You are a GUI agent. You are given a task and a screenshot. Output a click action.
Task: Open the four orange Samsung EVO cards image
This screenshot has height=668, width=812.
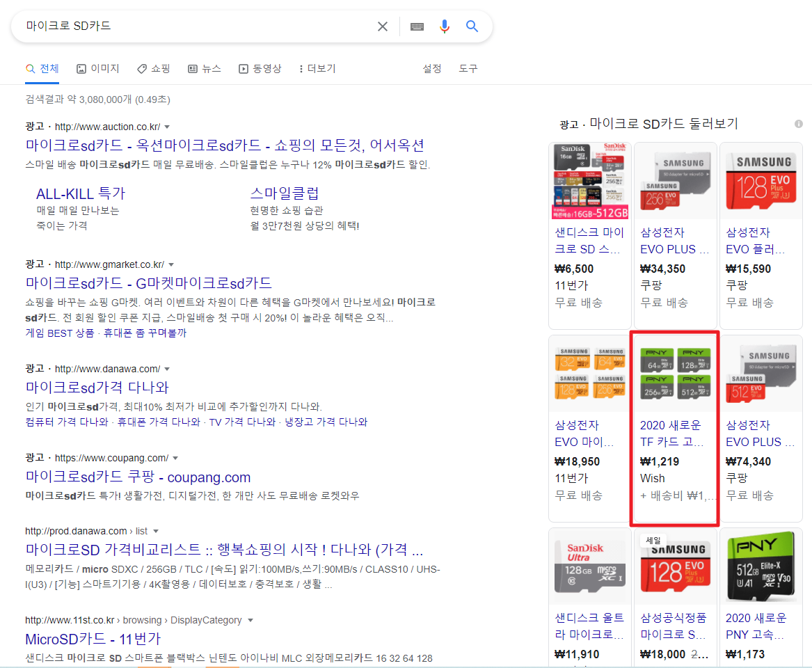(590, 374)
